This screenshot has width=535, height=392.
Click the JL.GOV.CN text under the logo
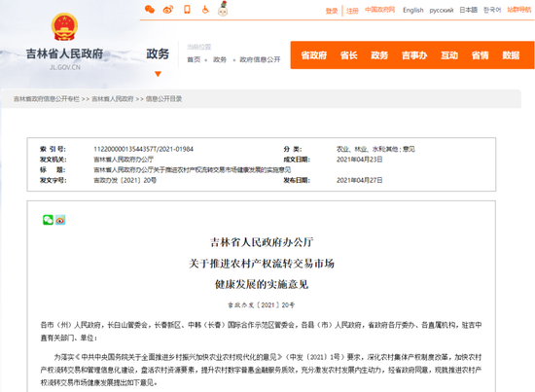tap(65, 67)
